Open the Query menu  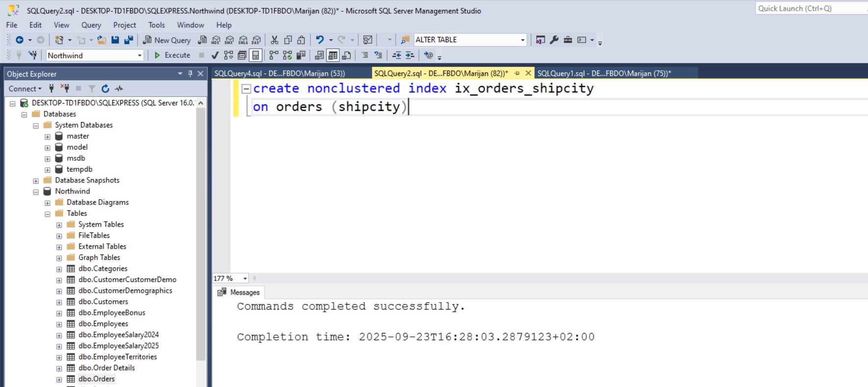click(91, 25)
